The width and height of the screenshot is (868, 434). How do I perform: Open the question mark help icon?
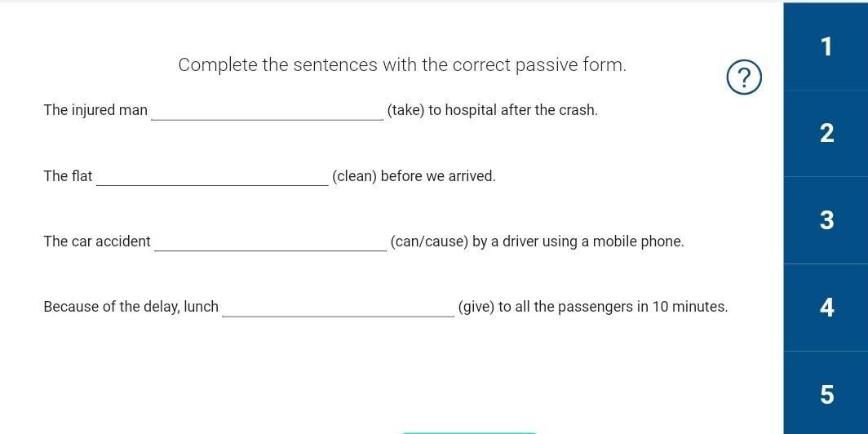pos(745,78)
